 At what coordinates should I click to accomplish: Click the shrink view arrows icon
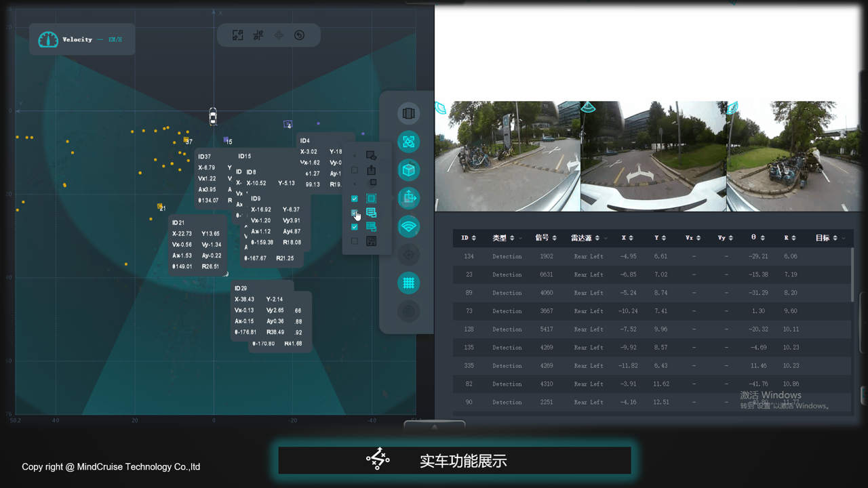pyautogui.click(x=258, y=35)
